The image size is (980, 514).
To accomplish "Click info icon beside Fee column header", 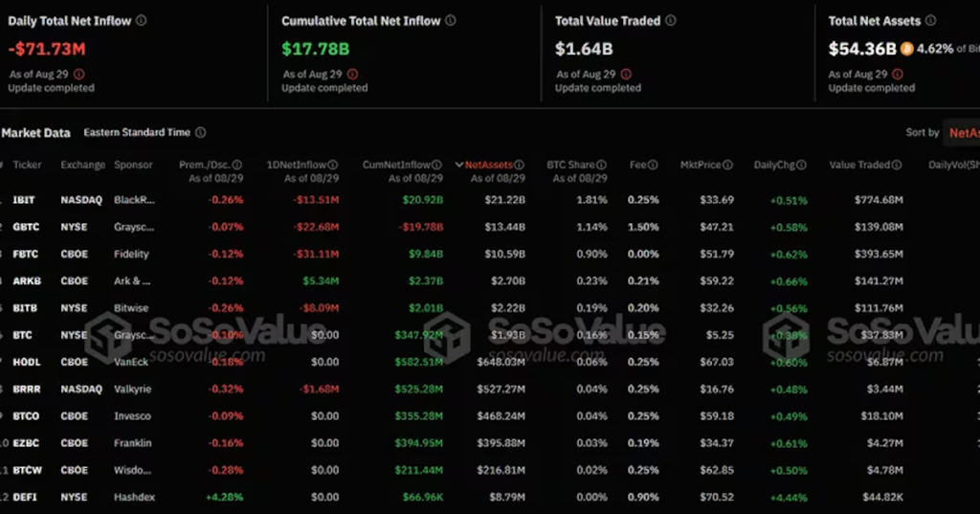I will coord(653,165).
